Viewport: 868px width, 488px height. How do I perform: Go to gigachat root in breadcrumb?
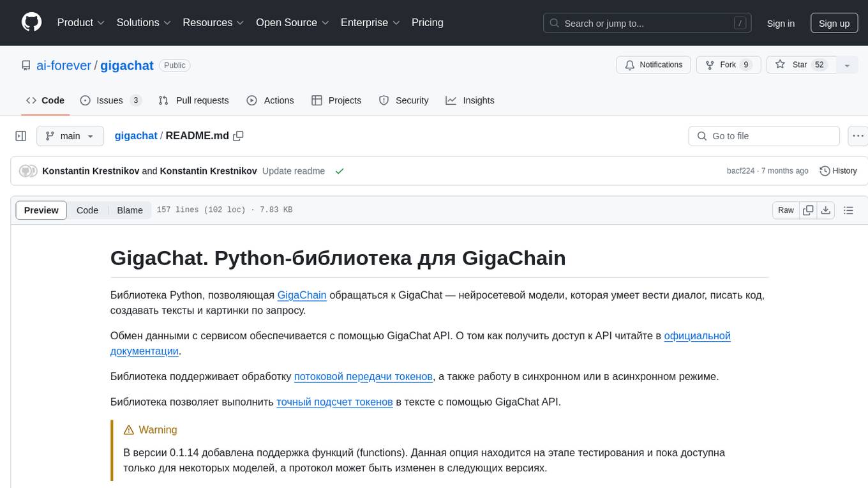[136, 135]
